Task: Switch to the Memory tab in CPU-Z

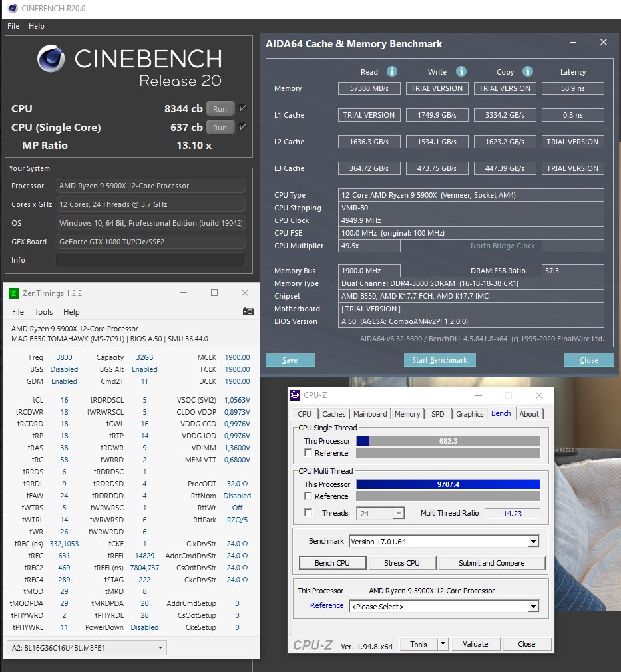Action: pos(407,414)
